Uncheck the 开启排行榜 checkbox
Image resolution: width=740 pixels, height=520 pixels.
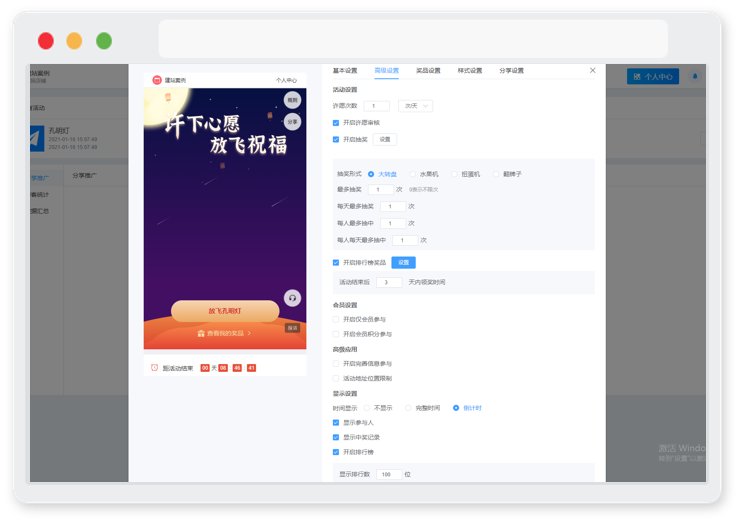pyautogui.click(x=336, y=452)
